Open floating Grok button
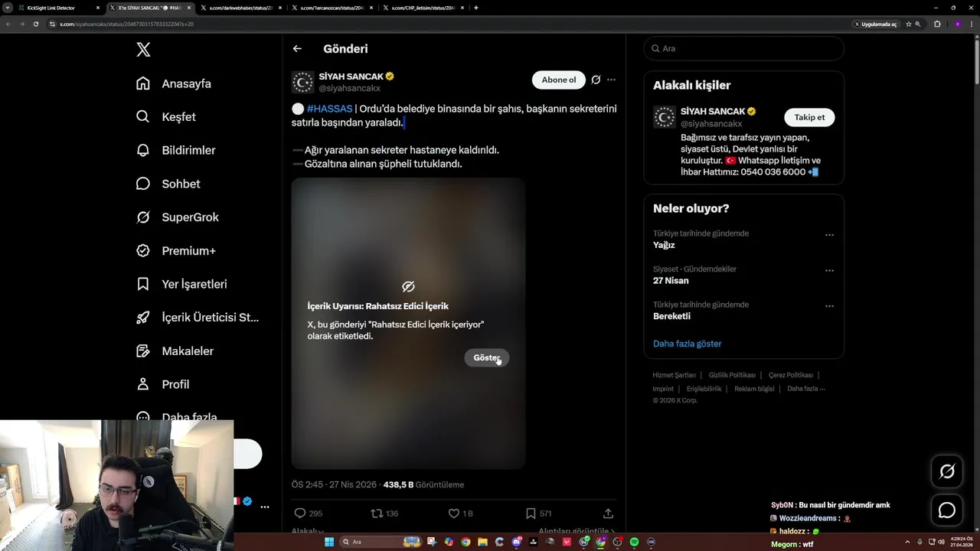The image size is (980, 551). pyautogui.click(x=947, y=472)
